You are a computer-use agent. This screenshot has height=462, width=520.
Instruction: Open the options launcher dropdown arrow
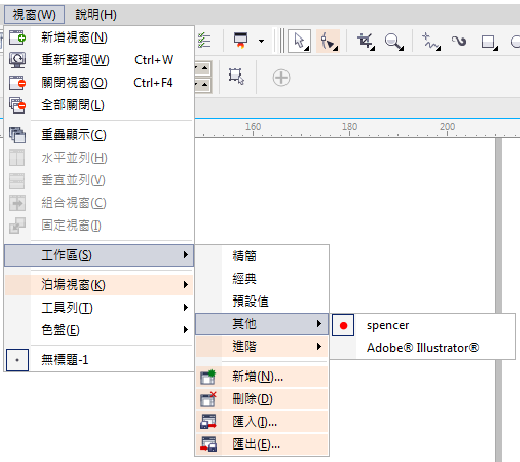click(261, 41)
